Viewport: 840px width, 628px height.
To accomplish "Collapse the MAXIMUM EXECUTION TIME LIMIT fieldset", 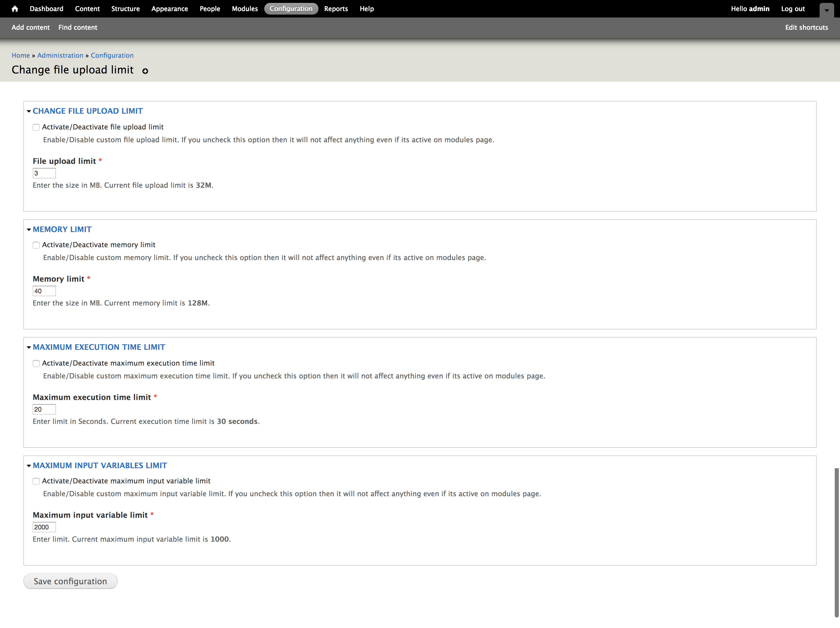I will click(99, 347).
